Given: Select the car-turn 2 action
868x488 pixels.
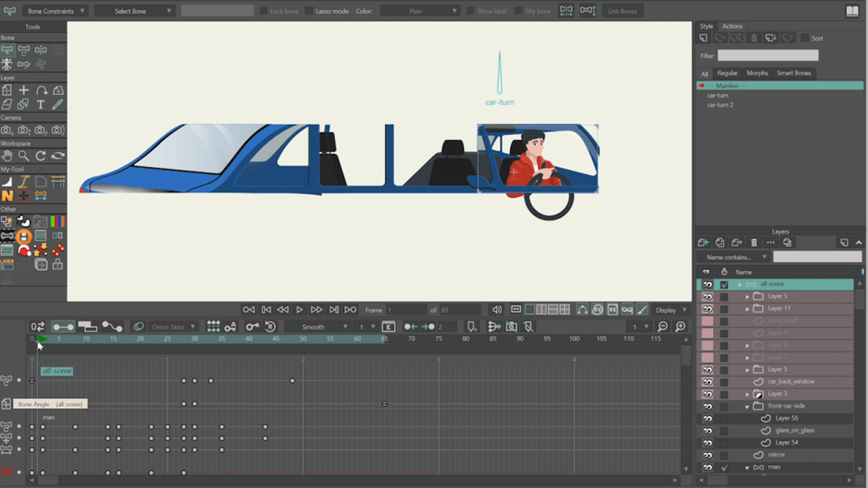Looking at the screenshot, I should [720, 105].
